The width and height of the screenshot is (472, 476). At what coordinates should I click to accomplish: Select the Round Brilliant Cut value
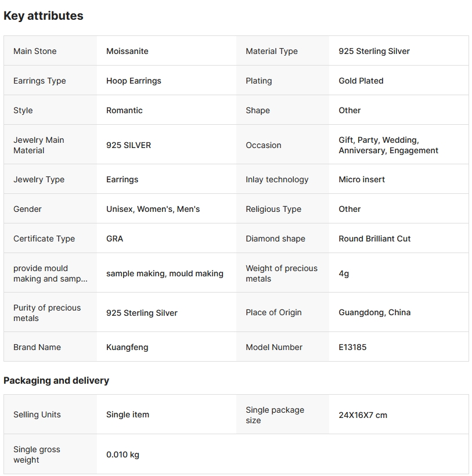coord(374,239)
